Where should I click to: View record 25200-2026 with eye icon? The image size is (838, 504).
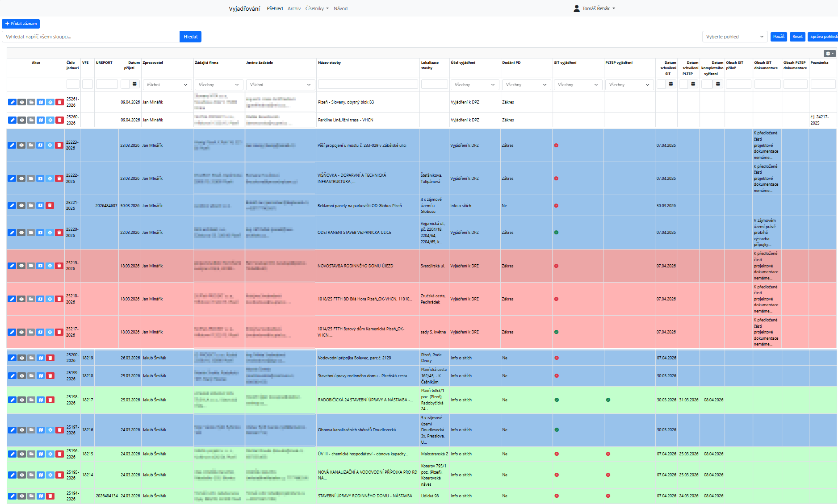click(x=21, y=358)
